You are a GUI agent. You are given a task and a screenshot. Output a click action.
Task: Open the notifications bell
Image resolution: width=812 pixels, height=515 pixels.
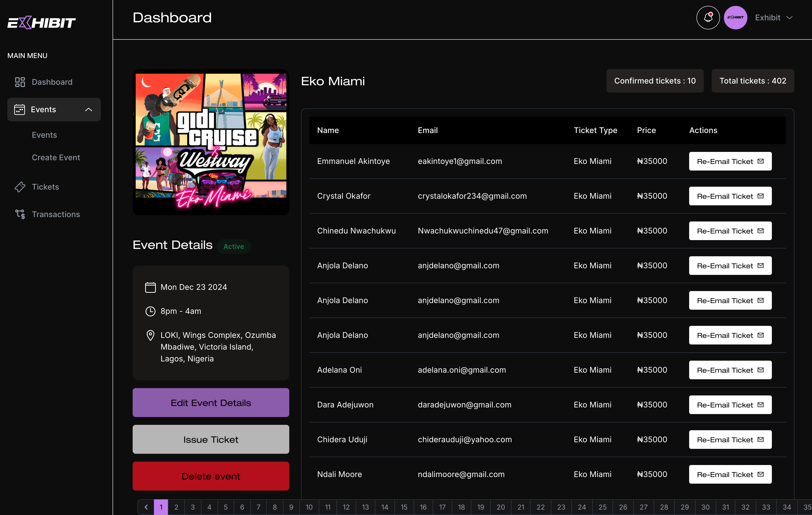708,18
